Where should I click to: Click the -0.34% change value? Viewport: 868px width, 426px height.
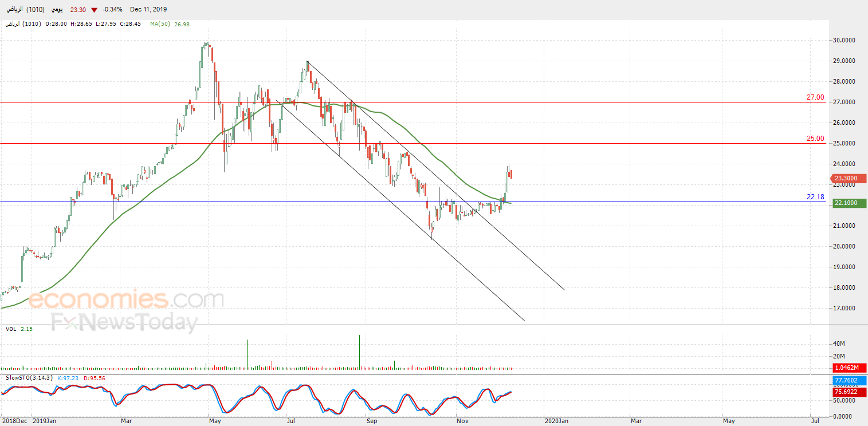click(x=112, y=10)
